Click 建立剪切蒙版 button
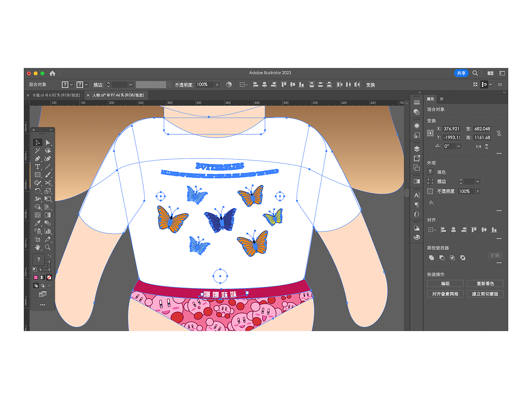532x399 pixels. coord(485,294)
